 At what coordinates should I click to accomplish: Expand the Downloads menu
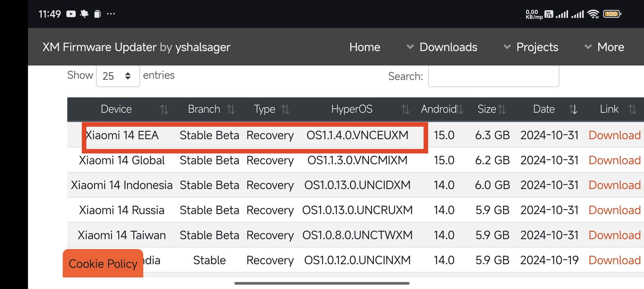[x=442, y=47]
